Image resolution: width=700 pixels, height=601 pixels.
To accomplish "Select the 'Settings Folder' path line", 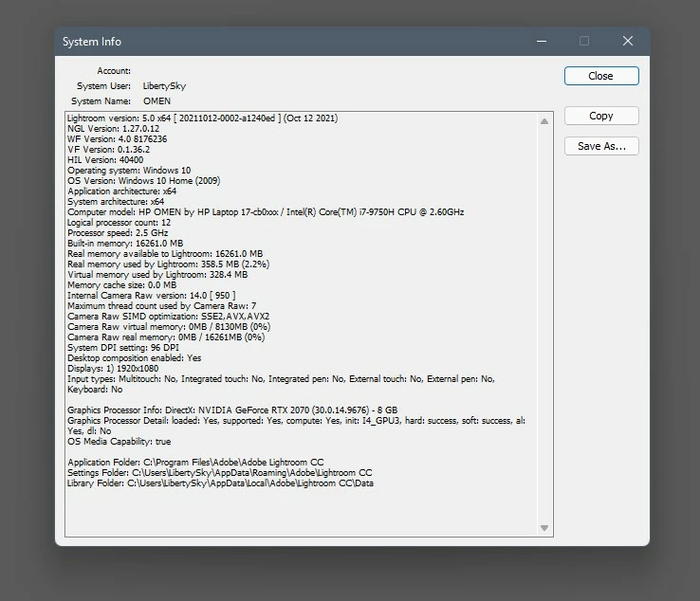I will pyautogui.click(x=220, y=472).
